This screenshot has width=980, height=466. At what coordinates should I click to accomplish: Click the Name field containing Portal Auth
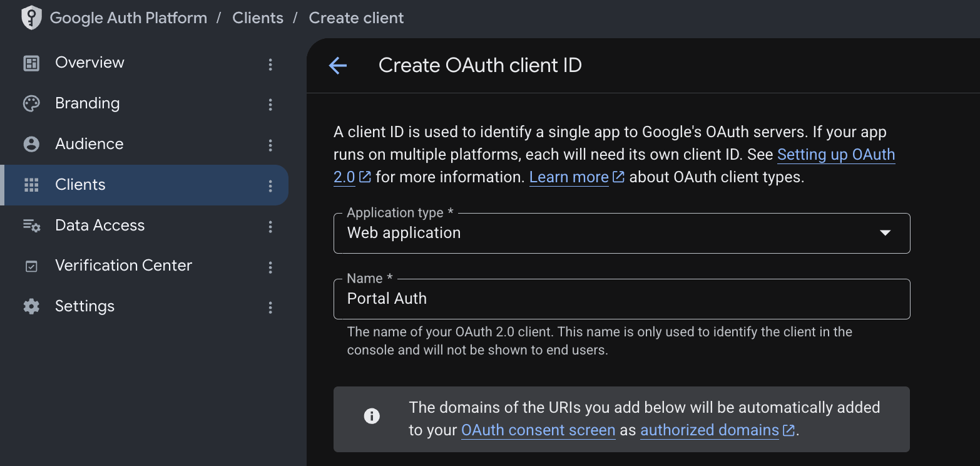(x=622, y=299)
